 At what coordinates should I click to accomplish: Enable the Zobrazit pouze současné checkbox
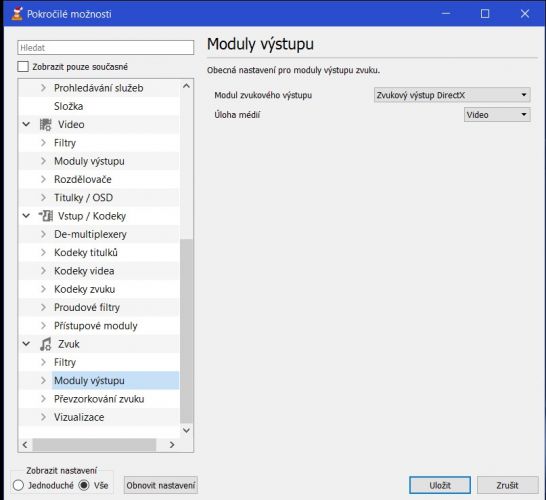tap(23, 67)
